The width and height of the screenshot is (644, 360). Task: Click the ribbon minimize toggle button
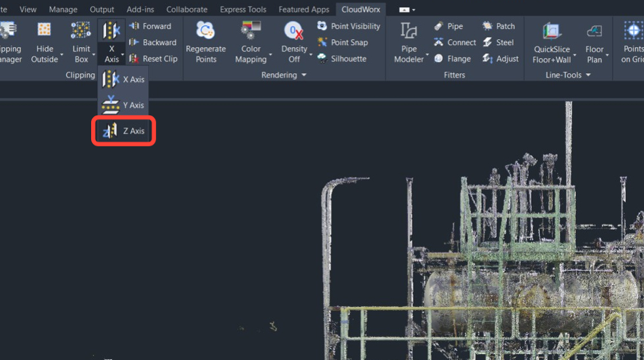click(x=404, y=9)
